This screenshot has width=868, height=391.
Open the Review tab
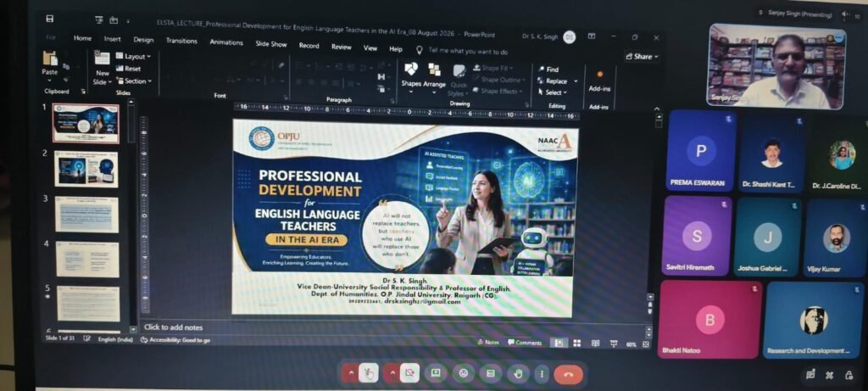pos(342,47)
